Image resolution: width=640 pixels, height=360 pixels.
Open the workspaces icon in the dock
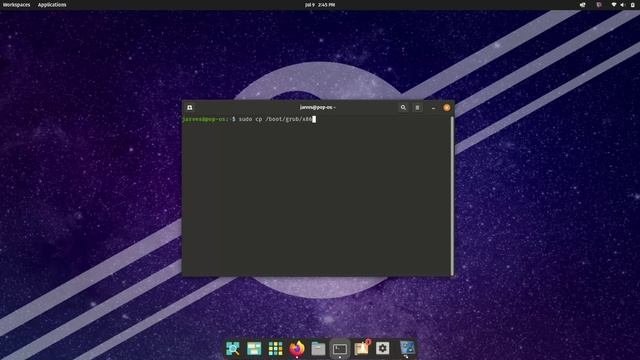[254, 349]
